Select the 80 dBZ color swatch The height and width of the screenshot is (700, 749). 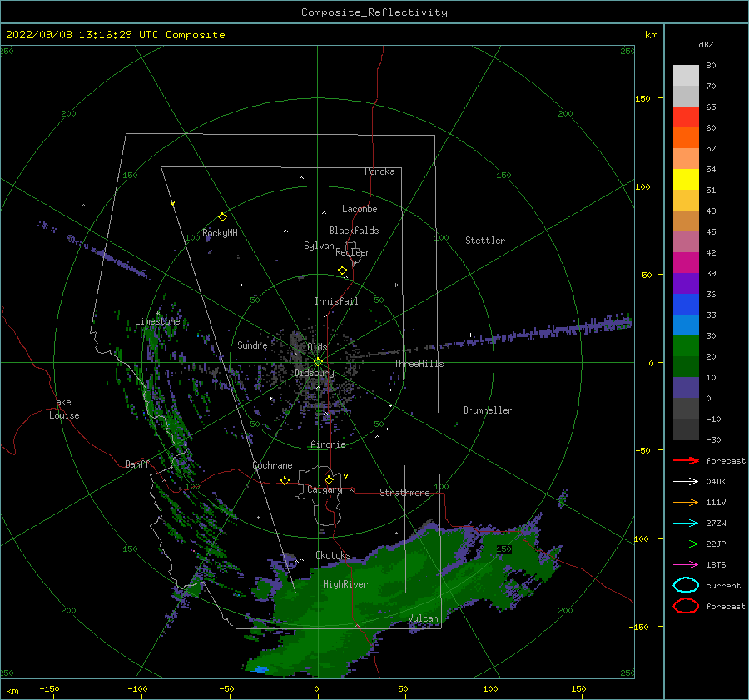(686, 76)
